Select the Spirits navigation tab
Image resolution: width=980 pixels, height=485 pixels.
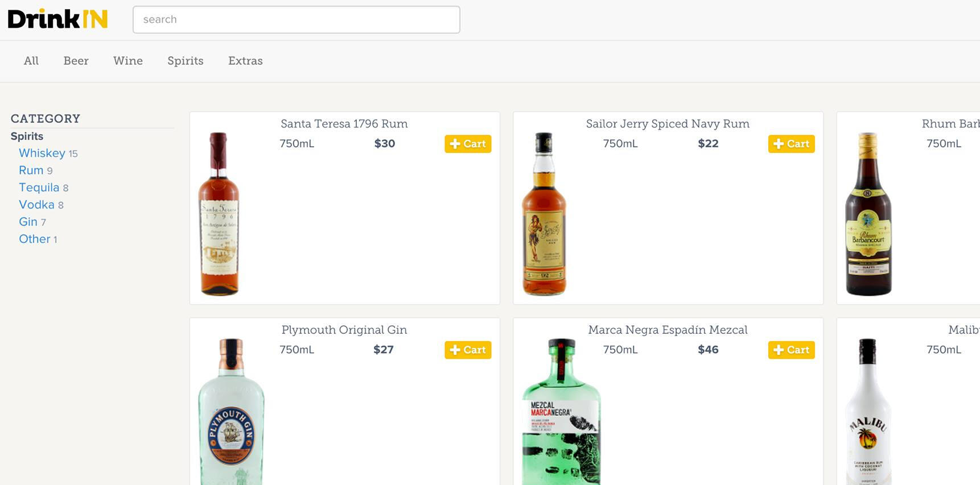[186, 61]
